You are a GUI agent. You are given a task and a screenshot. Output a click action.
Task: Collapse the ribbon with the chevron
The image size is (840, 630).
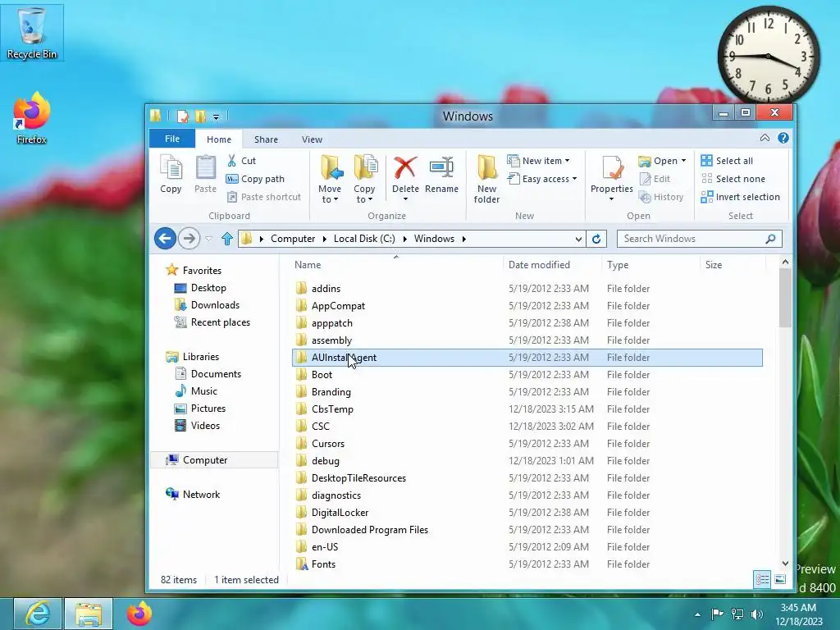tap(765, 138)
